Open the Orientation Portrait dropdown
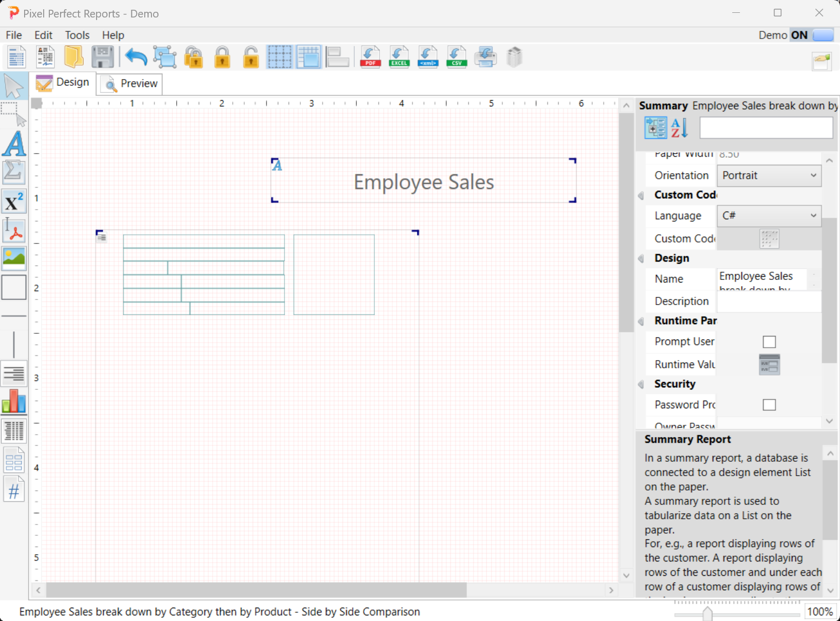 769,176
